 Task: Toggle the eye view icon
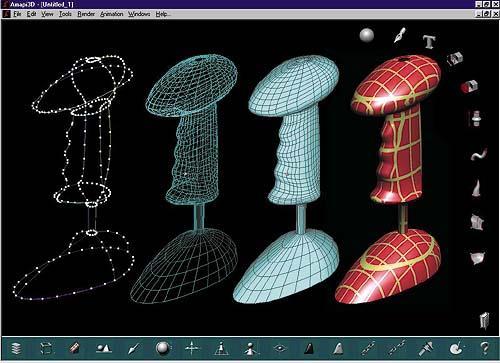(x=280, y=349)
